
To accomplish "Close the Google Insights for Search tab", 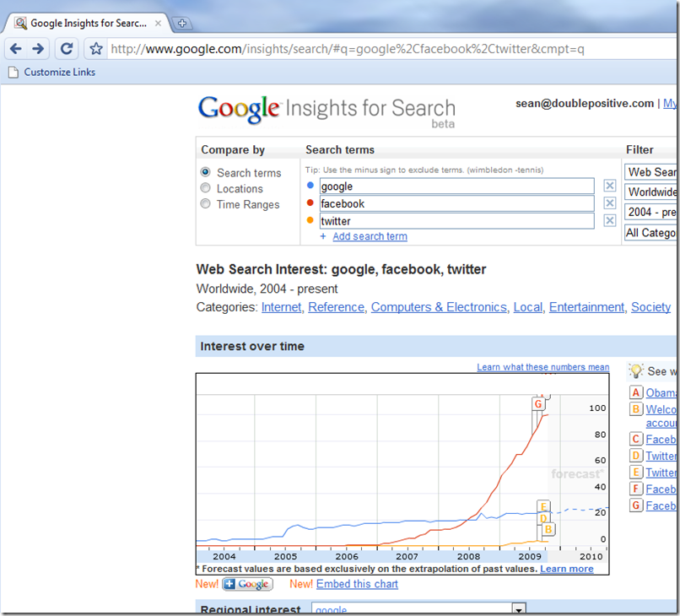I will click(158, 24).
